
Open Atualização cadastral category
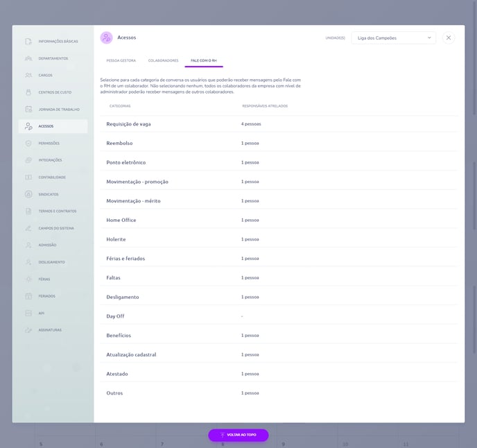coord(278,354)
